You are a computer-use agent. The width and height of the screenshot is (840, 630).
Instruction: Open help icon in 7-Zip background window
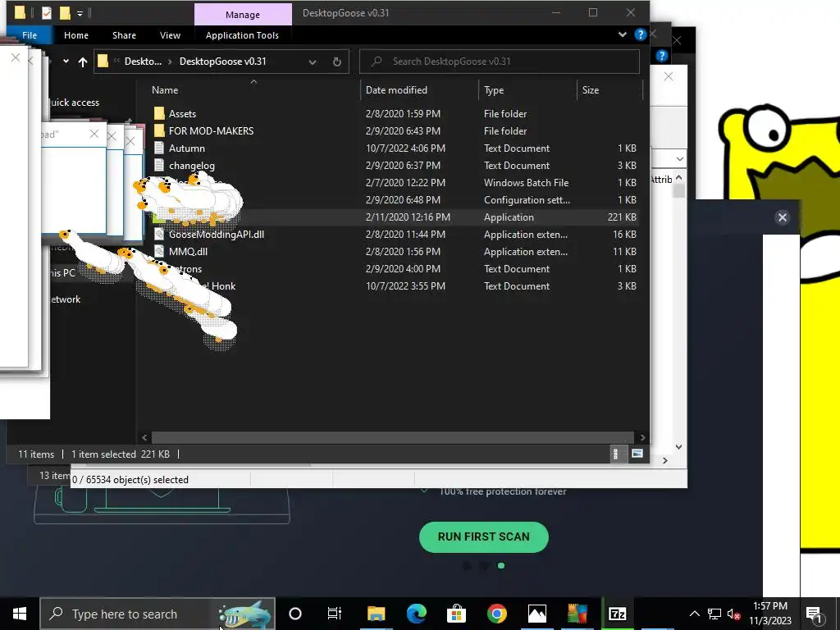pos(662,56)
